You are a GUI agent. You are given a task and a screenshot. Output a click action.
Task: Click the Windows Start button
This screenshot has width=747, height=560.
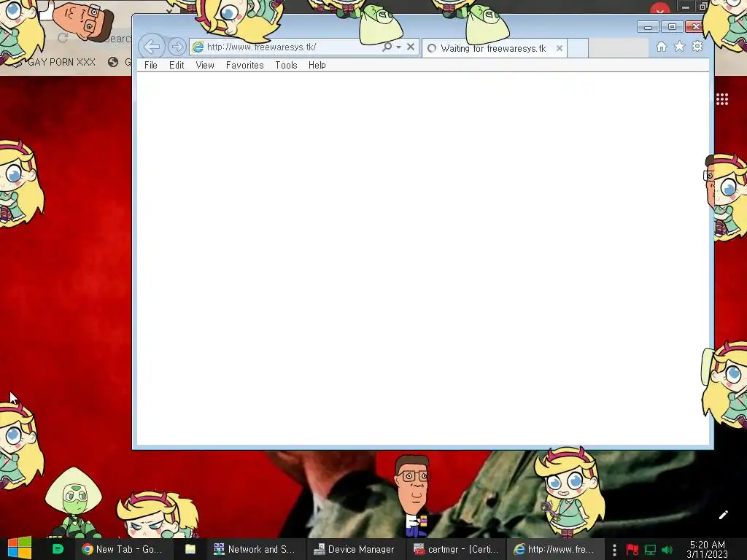pyautogui.click(x=19, y=548)
